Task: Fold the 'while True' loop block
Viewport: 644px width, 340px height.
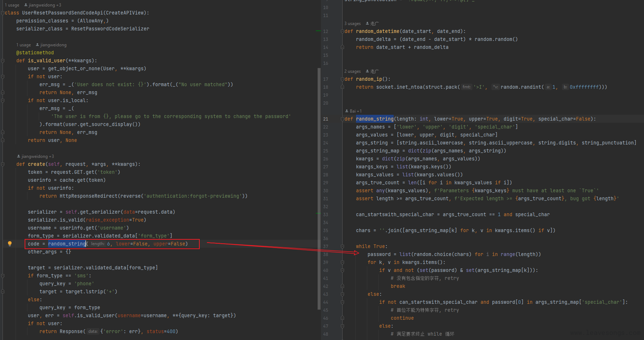Action: [x=342, y=247]
